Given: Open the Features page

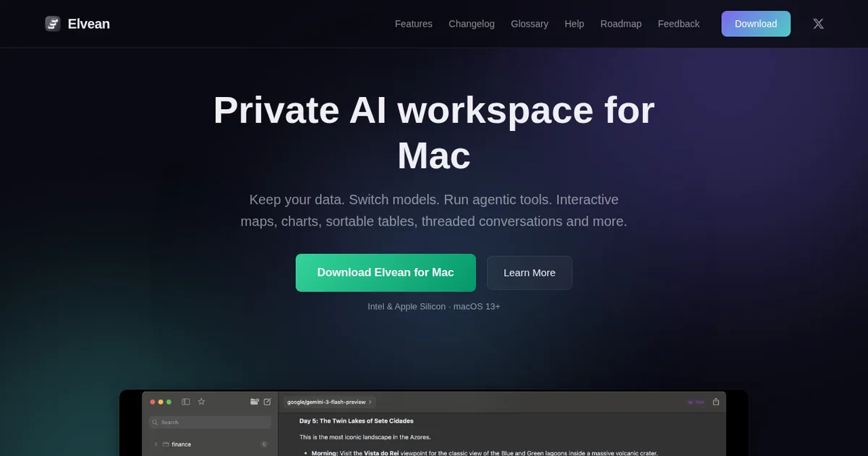Looking at the screenshot, I should click(414, 24).
